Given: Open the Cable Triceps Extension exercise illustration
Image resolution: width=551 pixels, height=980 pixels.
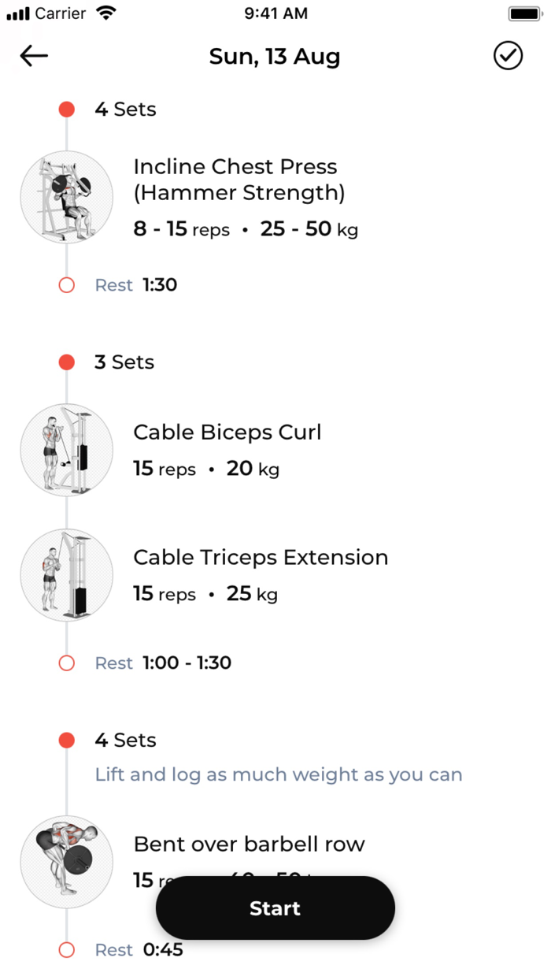Looking at the screenshot, I should [x=67, y=575].
